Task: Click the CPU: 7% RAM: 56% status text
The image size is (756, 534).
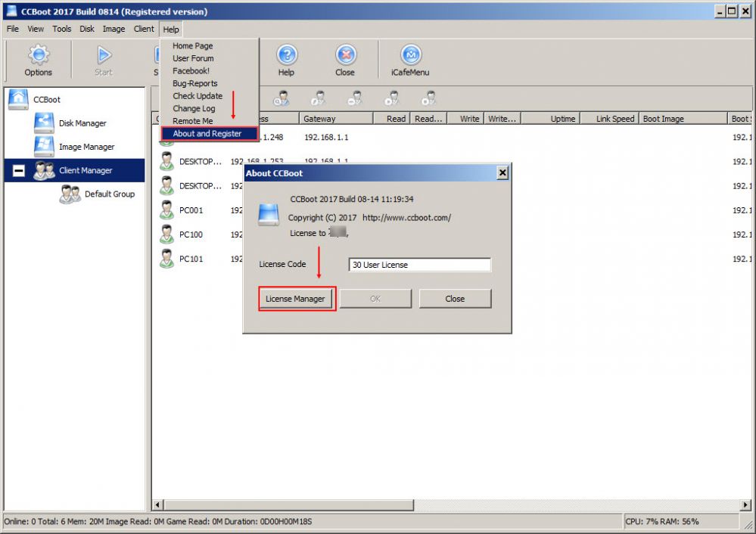Action: click(x=662, y=521)
